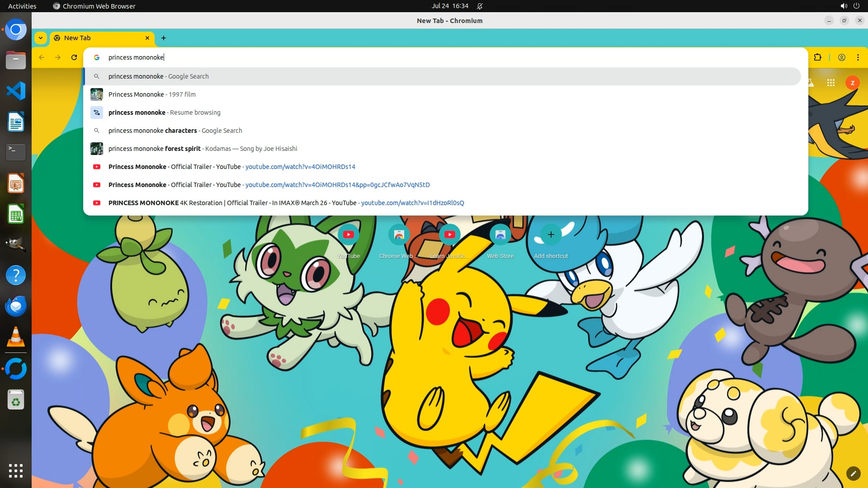The height and width of the screenshot is (488, 868).
Task: Click the 'Resume browsing' princess mononoke suggestion
Action: click(x=164, y=113)
